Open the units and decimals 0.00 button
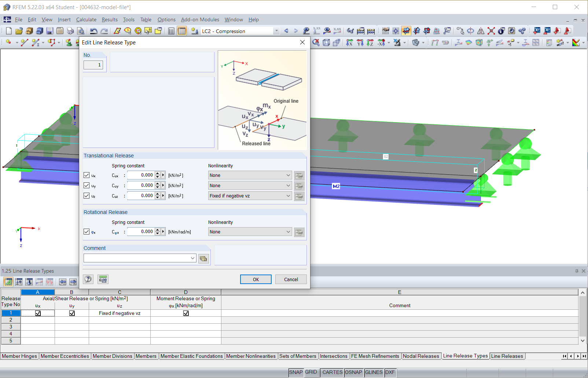 103,279
